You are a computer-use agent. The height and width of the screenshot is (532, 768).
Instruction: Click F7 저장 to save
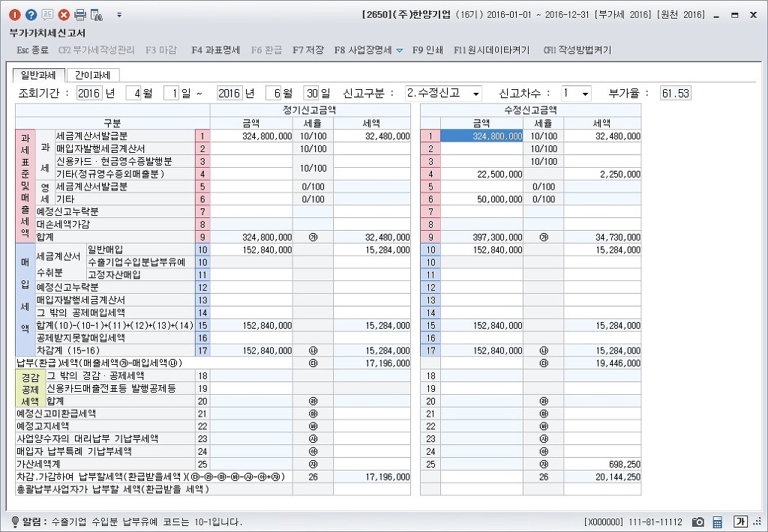[x=308, y=50]
